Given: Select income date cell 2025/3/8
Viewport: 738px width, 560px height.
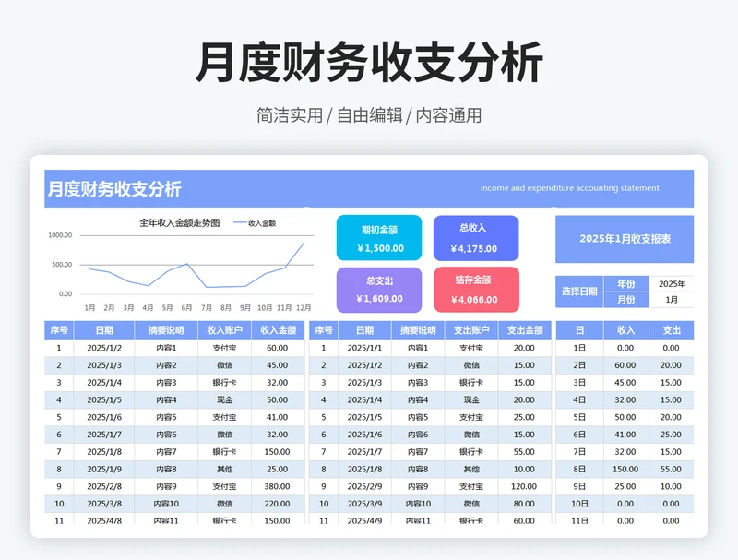Looking at the screenshot, I should tap(104, 504).
